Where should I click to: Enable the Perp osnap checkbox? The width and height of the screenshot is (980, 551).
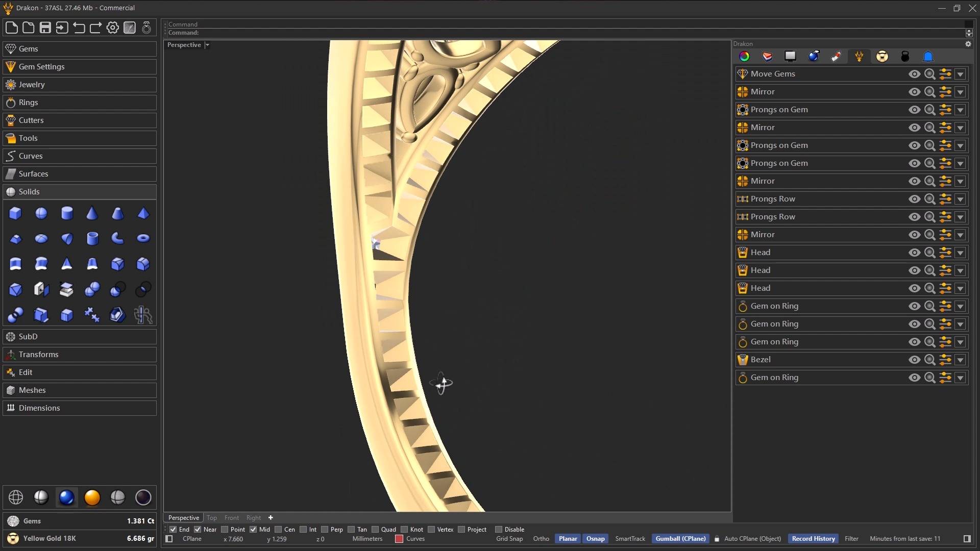coord(325,530)
